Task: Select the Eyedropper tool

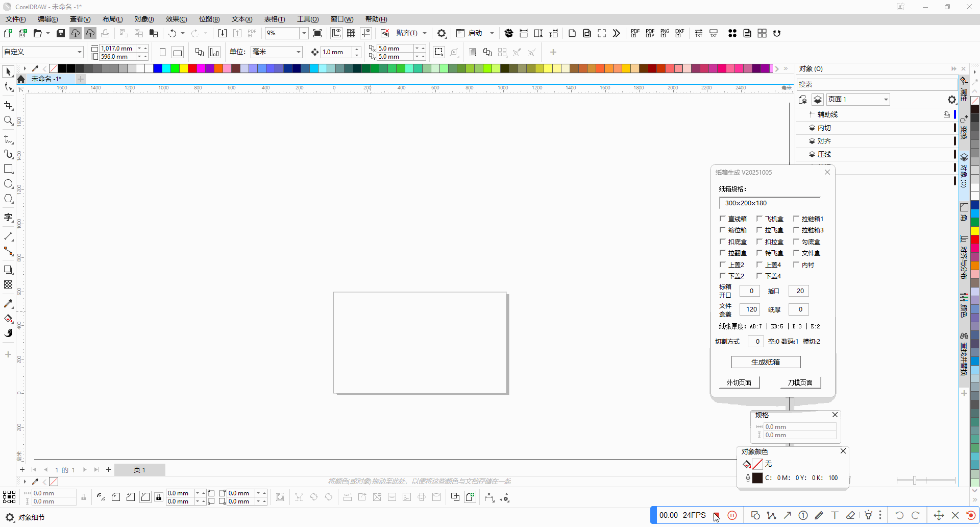Action: [8, 304]
